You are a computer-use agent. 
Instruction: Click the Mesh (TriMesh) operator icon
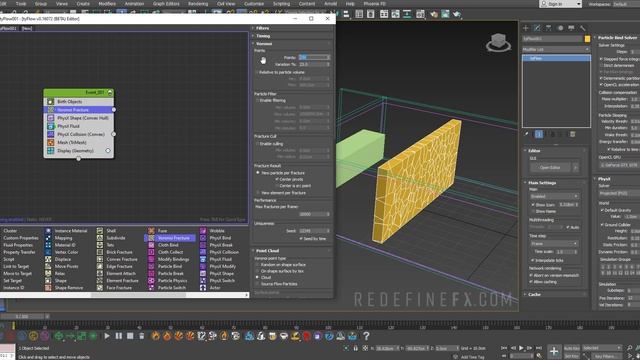pos(51,142)
